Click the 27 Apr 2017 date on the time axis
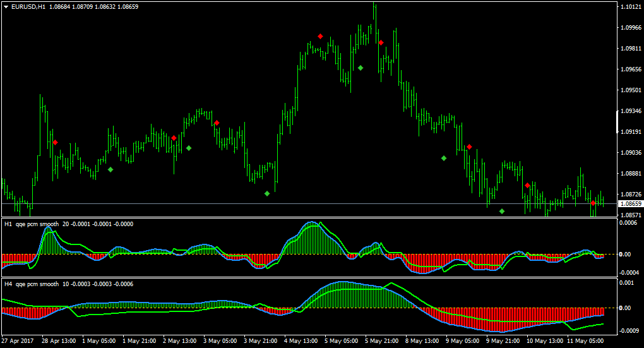644x348 pixels. pos(17,340)
